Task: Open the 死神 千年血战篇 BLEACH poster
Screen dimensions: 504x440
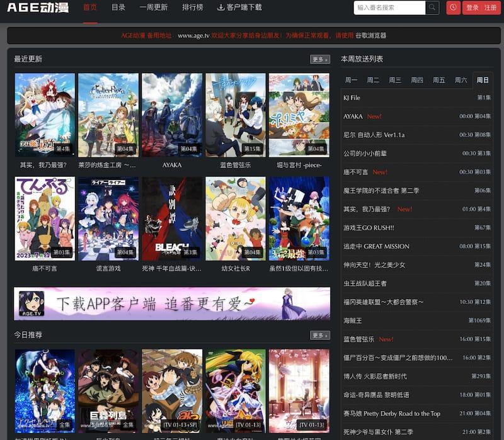Action: (x=172, y=218)
